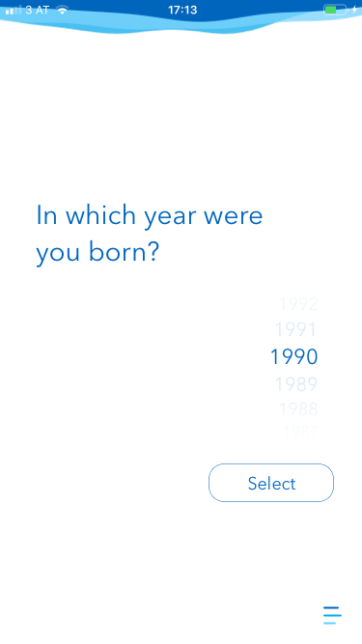Tap the green battery indicator icon
Viewport: 362px width, 644px height.
coord(335,10)
